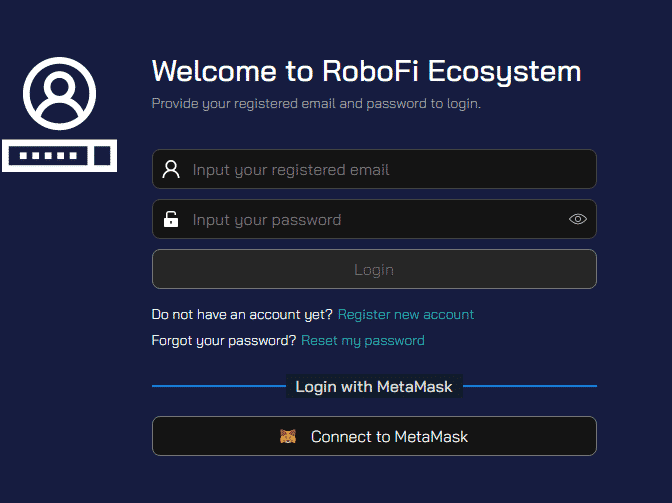Click the Connect to MetaMask button

374,436
